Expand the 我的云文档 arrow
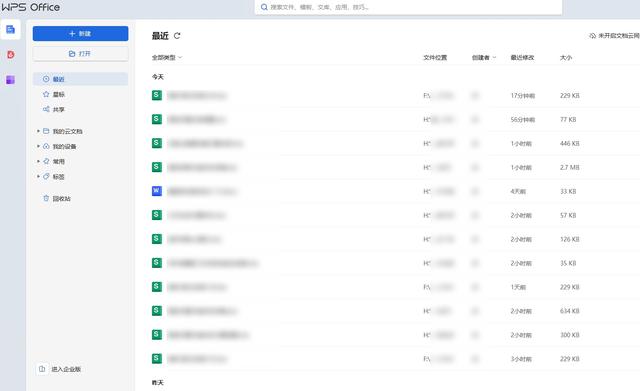The height and width of the screenshot is (391, 640). [38, 131]
